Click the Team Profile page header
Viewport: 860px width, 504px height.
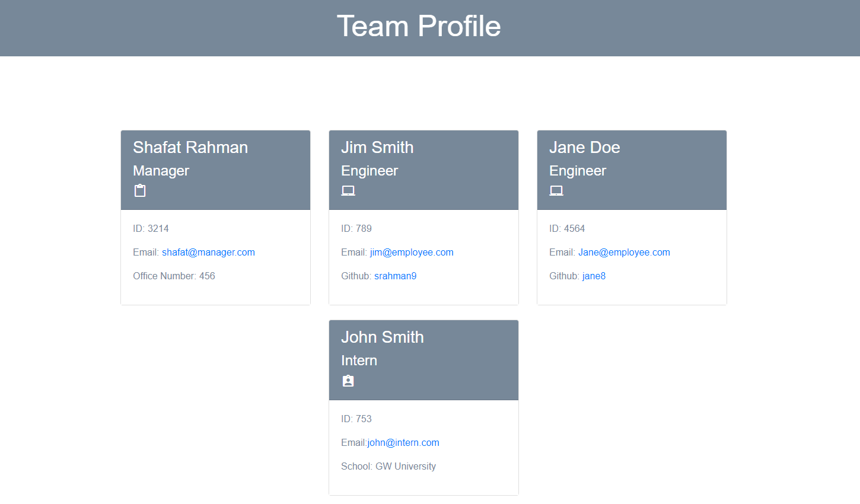point(419,26)
